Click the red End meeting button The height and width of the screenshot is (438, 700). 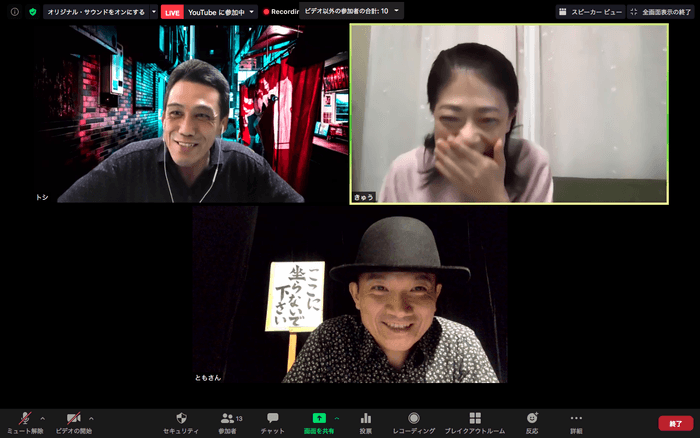(x=675, y=423)
